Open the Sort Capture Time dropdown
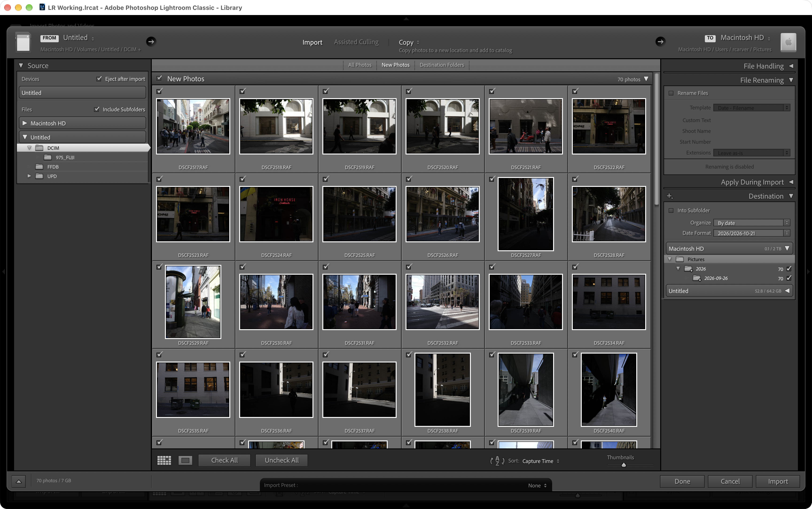 [x=541, y=461]
